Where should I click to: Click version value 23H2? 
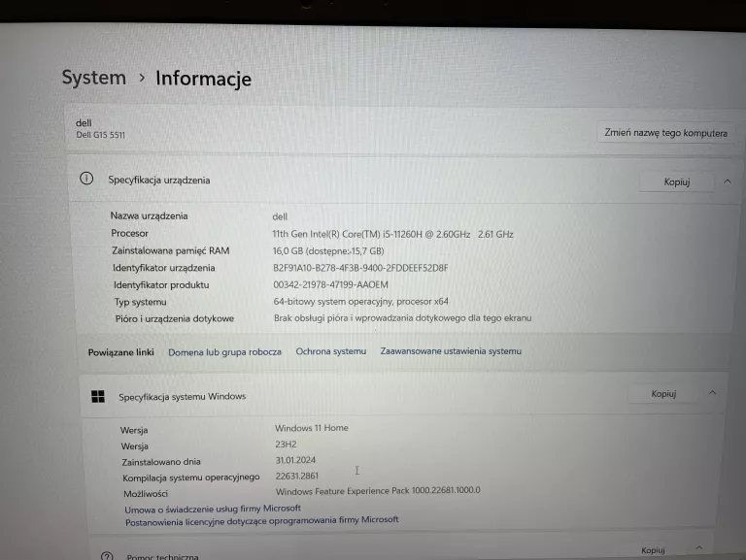click(x=286, y=444)
